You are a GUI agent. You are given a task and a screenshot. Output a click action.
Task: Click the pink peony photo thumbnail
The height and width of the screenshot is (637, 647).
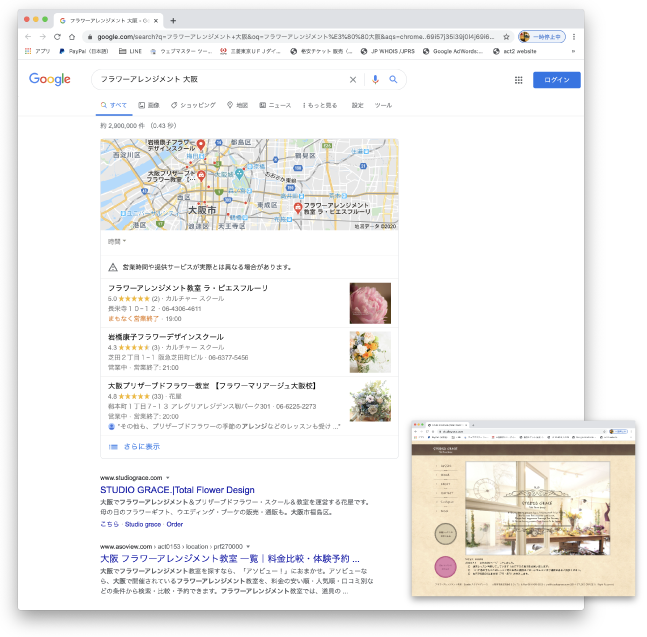(x=370, y=303)
